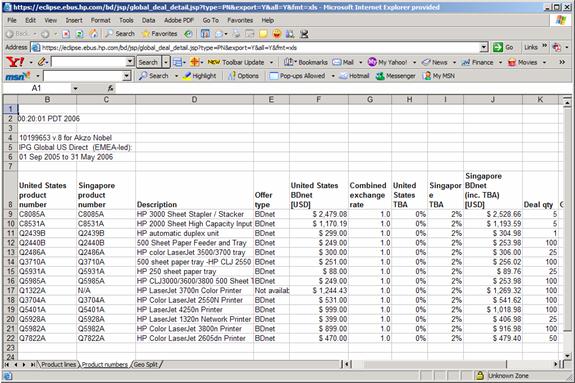The width and height of the screenshot is (575, 383).
Task: Click the horizontal scrollbar right arrow
Action: 556,364
